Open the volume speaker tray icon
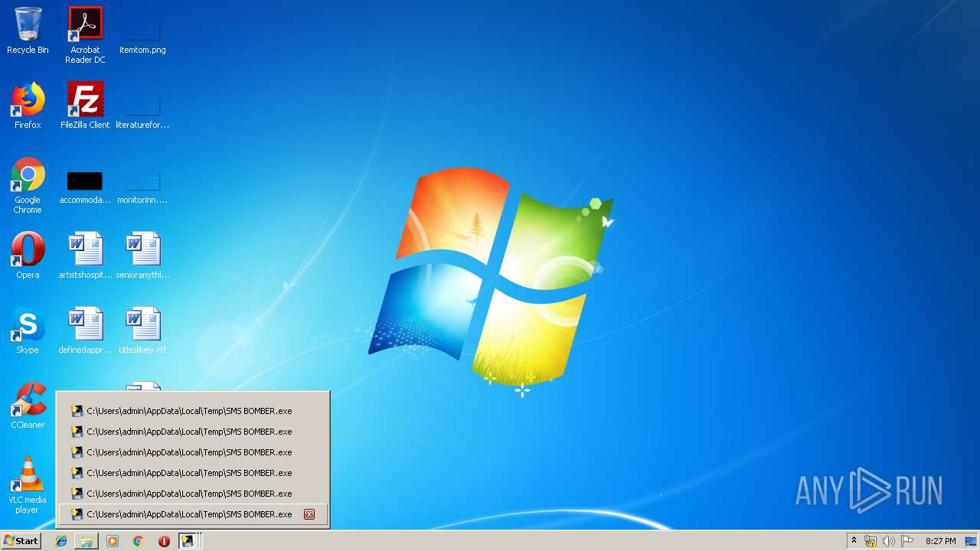 (889, 541)
